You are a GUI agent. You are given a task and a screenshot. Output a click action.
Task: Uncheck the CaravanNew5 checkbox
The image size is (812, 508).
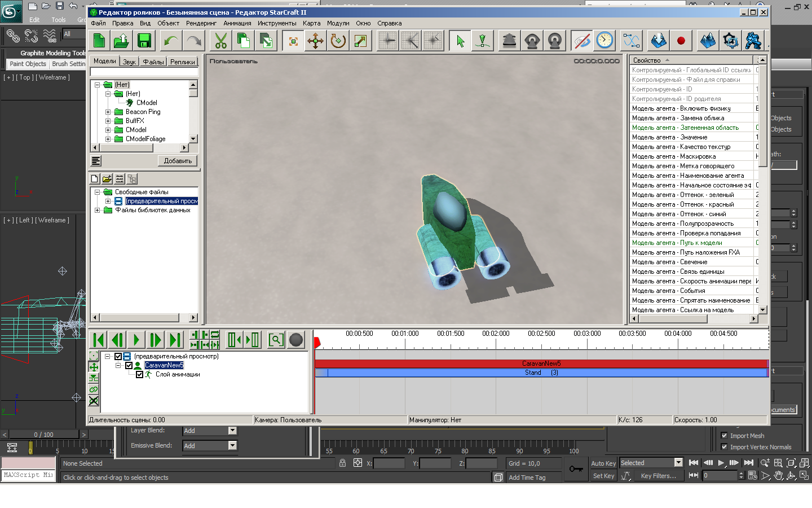click(x=129, y=366)
